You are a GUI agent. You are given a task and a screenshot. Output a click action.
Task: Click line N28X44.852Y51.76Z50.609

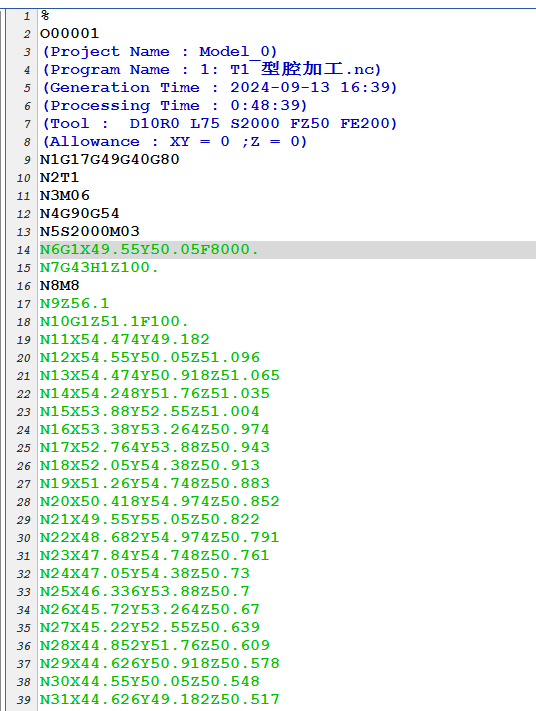coord(155,645)
